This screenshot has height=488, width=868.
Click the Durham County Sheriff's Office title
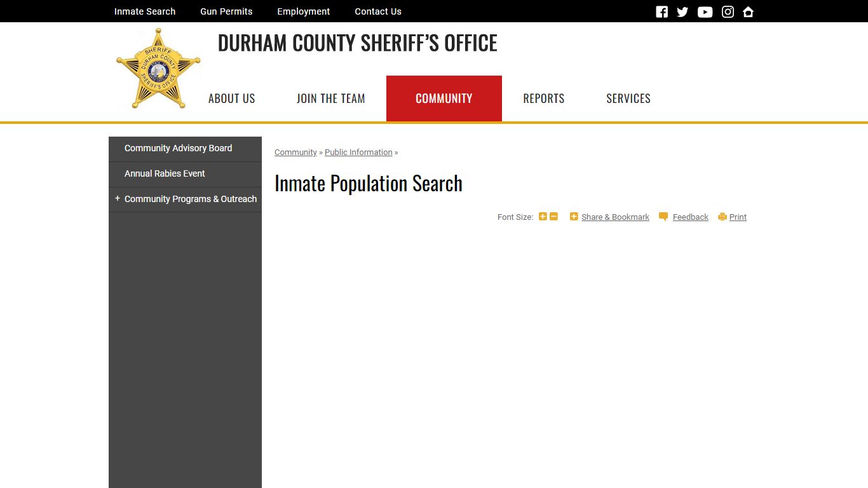[358, 43]
